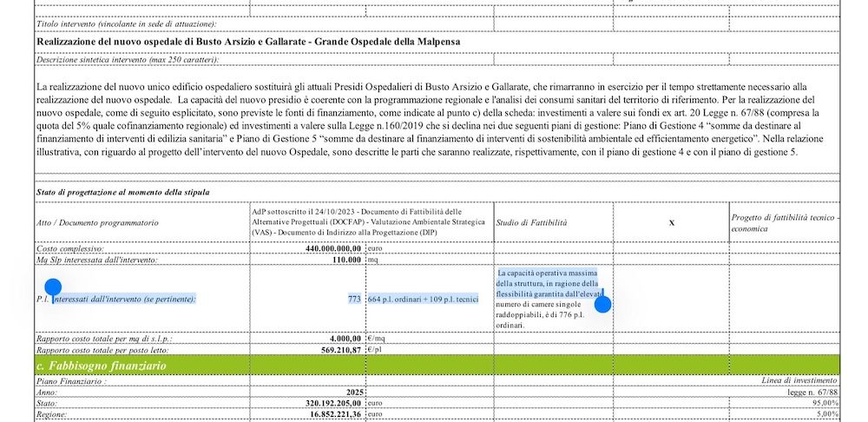This screenshot has height=422, width=868.
Task: Click 'Rapporto costo totale per mq di s.l.p.' label
Action: (104, 339)
